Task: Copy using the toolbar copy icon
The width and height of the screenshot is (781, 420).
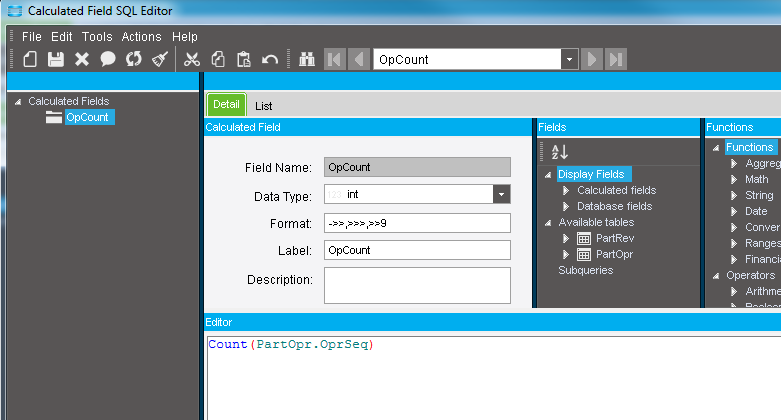Action: tap(218, 59)
